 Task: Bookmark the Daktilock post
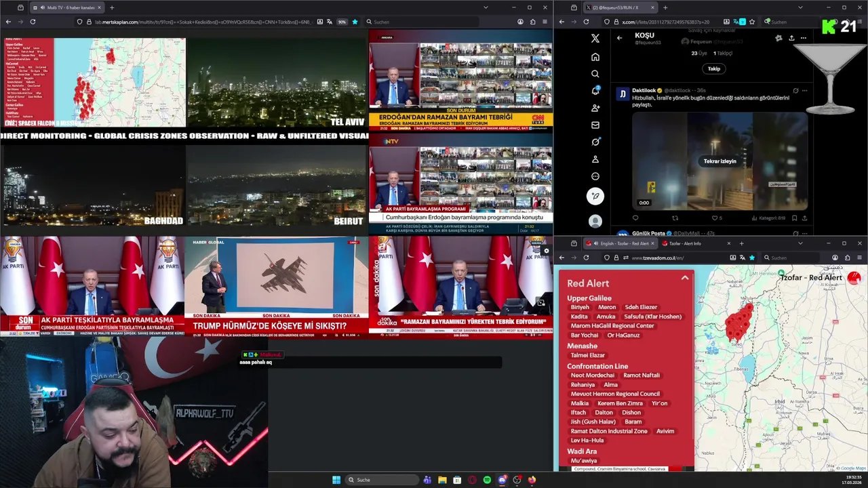[x=794, y=218]
